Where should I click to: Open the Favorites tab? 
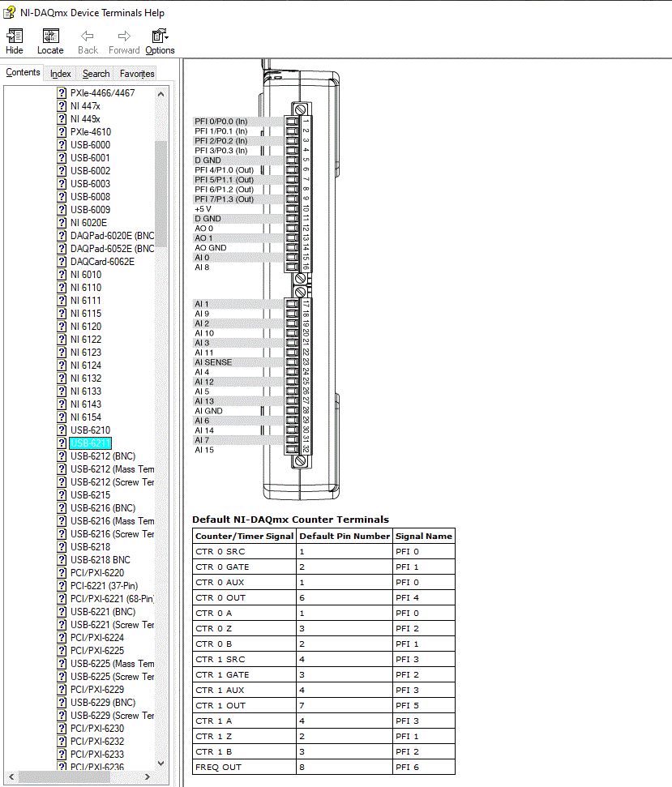137,74
